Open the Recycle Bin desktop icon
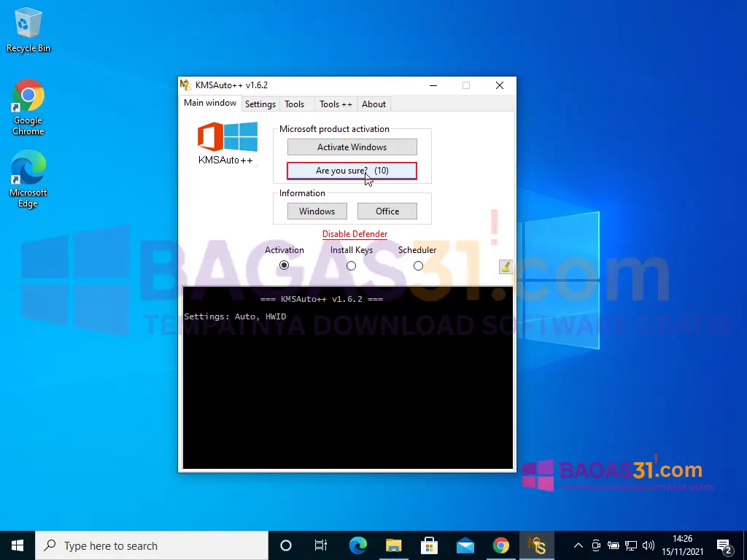Viewport: 747px width, 560px height. tap(28, 29)
